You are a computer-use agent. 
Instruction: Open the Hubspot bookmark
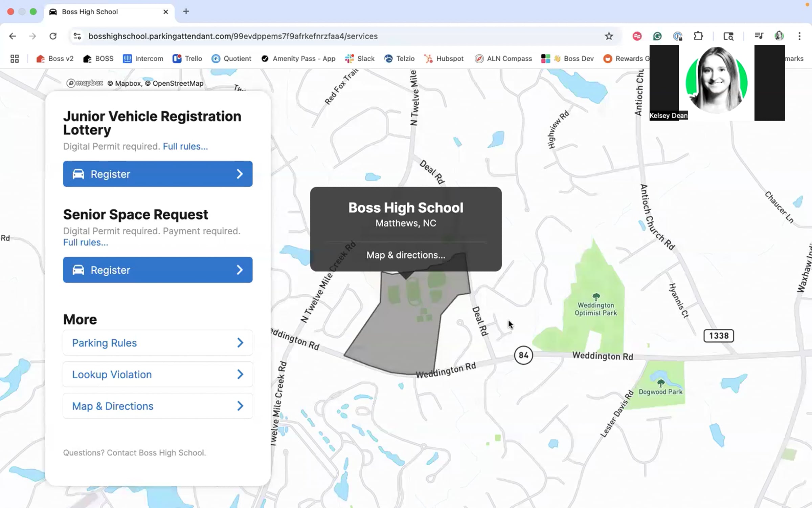(x=444, y=59)
